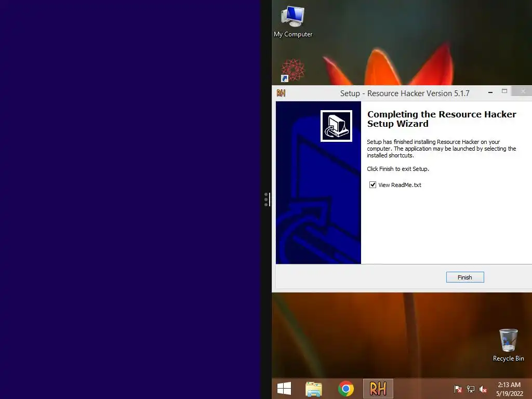
Task: Open the Recycle Bin on desktop
Action: [x=508, y=345]
